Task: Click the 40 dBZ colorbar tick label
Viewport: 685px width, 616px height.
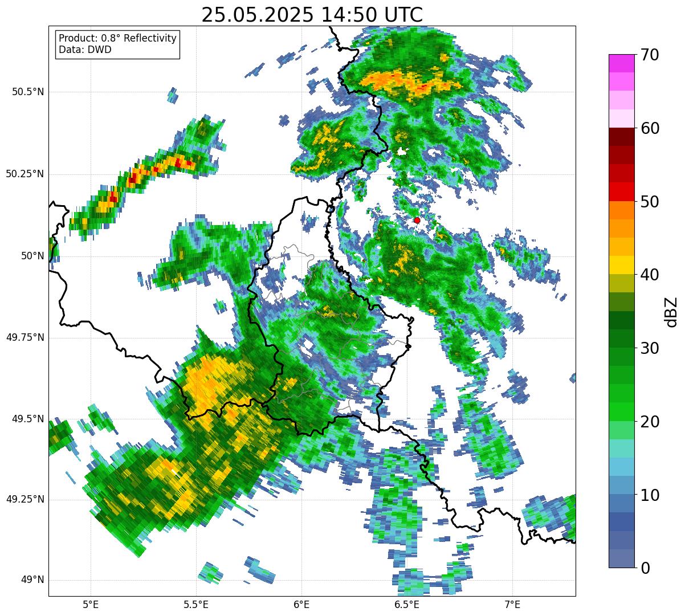Action: [x=650, y=275]
